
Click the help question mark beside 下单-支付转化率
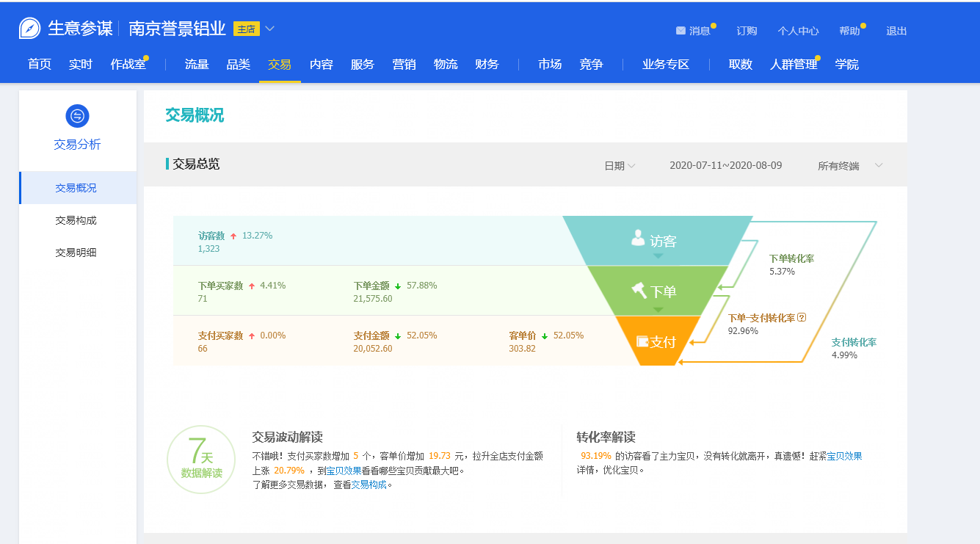[x=802, y=318]
